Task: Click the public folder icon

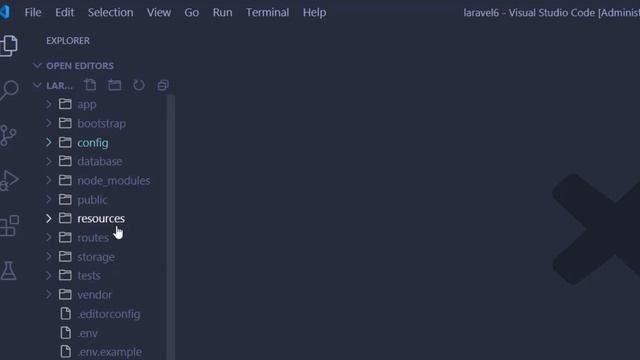Action: (65, 199)
